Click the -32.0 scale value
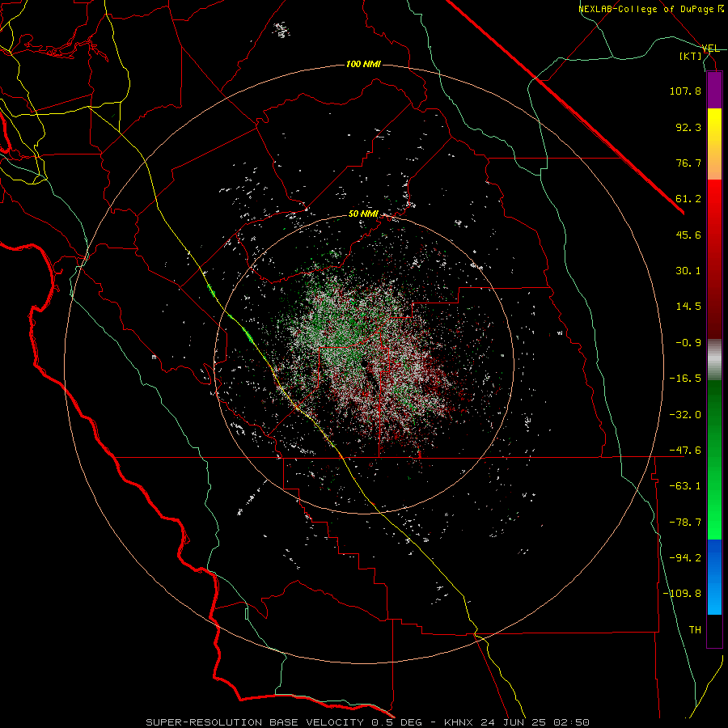Image resolution: width=728 pixels, height=728 pixels. pyautogui.click(x=685, y=415)
